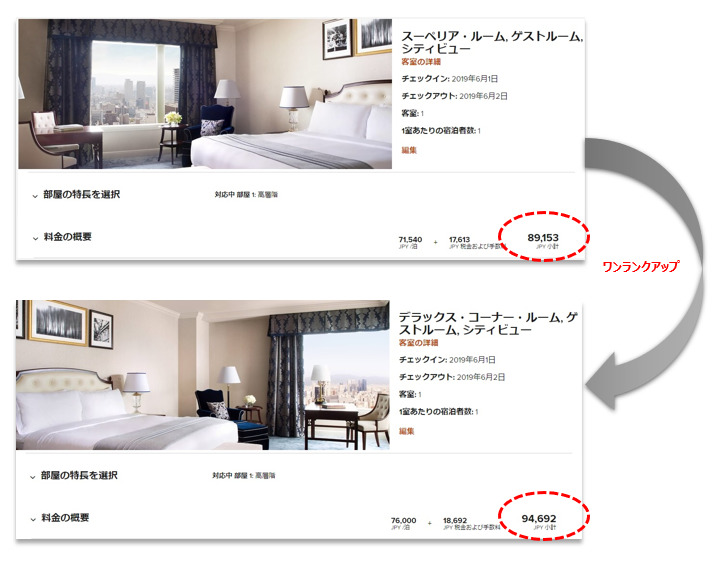Viewport: 723px width, 561px height.
Task: Open 客室の詳細 link for Deluxe Corner room
Action: click(x=418, y=343)
